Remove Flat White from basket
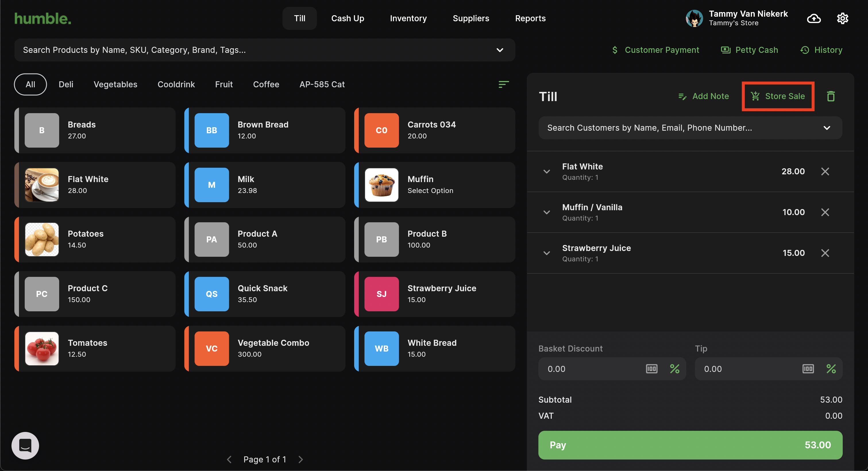 [x=825, y=171]
